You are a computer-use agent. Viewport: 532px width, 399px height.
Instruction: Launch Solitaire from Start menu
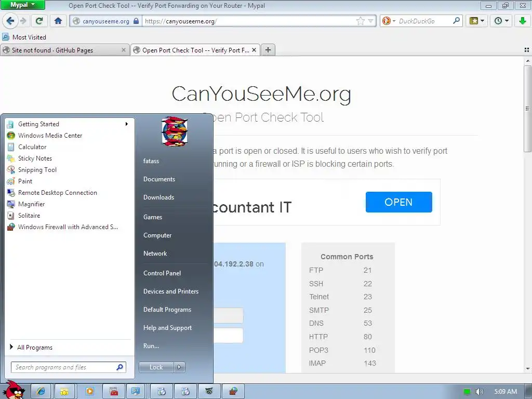[29, 216]
